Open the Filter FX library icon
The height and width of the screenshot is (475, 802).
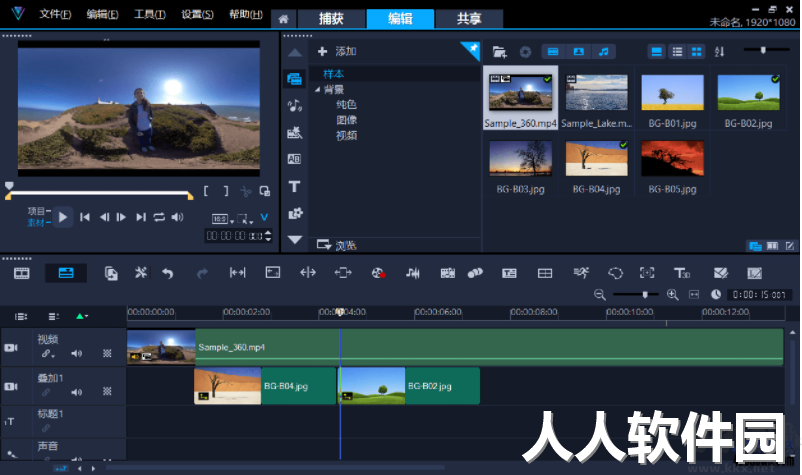tap(295, 213)
